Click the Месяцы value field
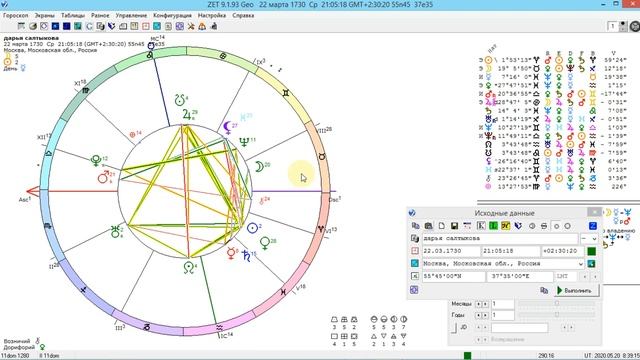The image size is (640, 360). [x=503, y=304]
